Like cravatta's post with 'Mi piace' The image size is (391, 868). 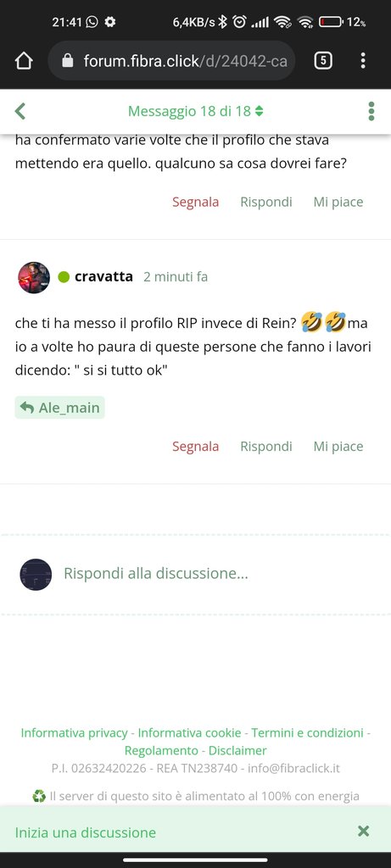tap(338, 446)
